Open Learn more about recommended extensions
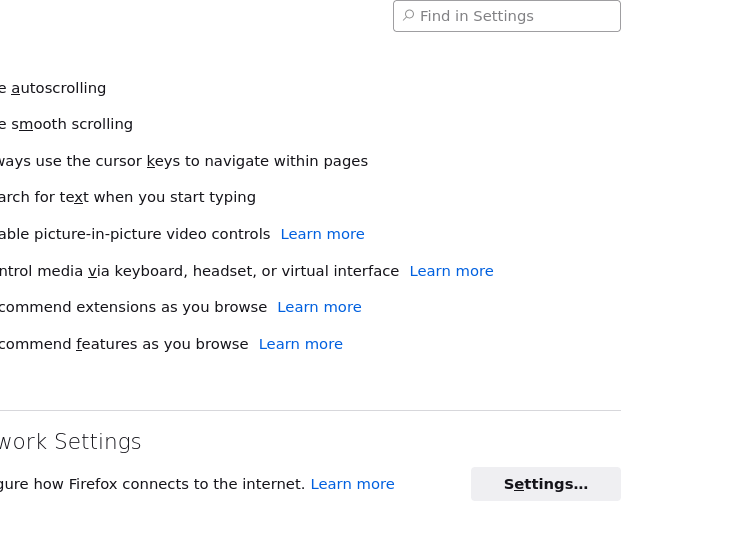 (x=319, y=307)
